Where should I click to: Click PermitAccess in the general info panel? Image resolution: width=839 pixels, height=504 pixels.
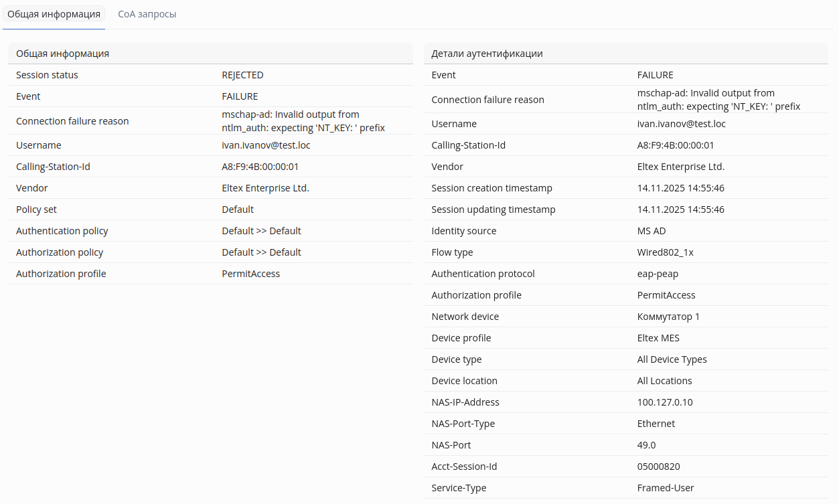250,274
